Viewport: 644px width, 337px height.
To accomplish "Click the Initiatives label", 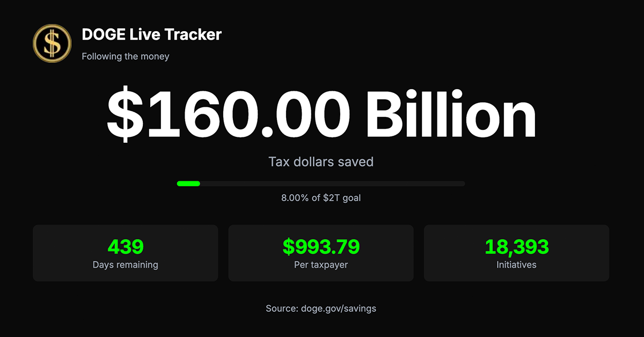I will click(517, 265).
